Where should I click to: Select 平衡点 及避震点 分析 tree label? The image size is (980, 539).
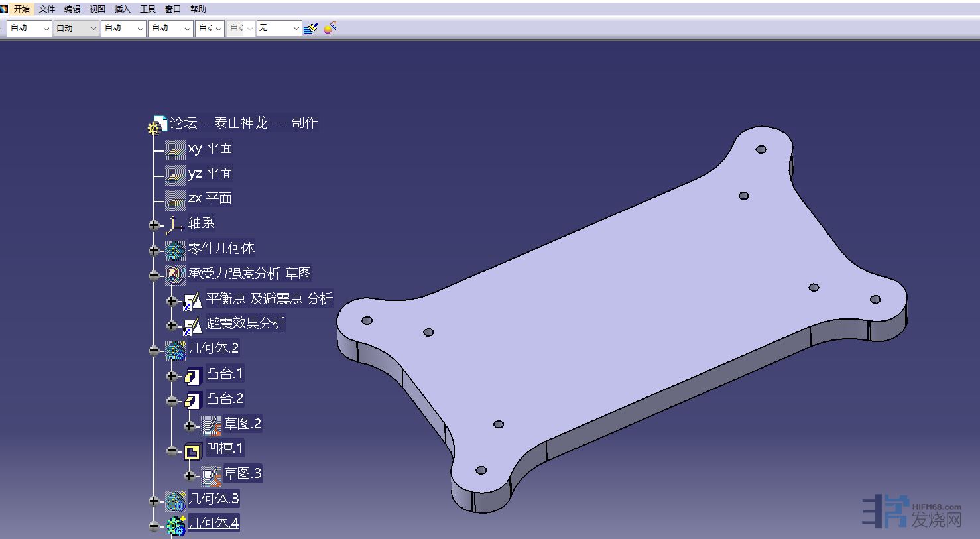pyautogui.click(x=269, y=298)
